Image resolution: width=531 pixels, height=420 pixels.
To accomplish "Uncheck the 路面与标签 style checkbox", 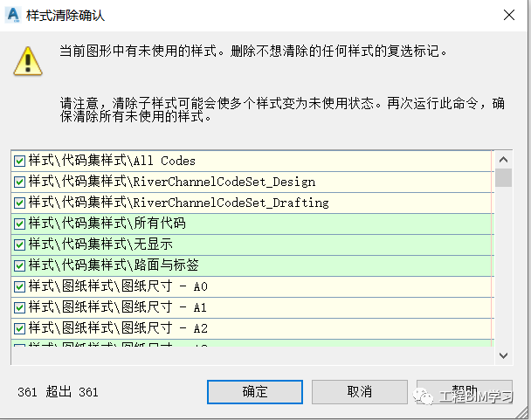I will coord(19,265).
